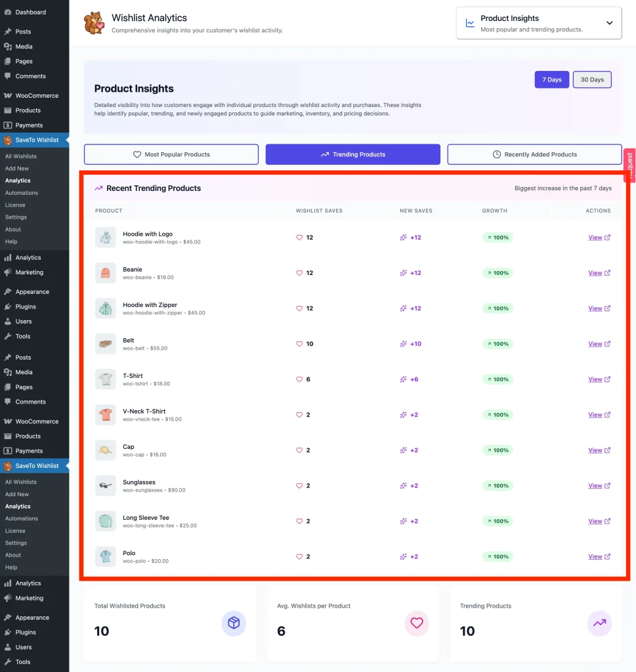Click the box icon on Total Wishlisted Products card

(234, 623)
